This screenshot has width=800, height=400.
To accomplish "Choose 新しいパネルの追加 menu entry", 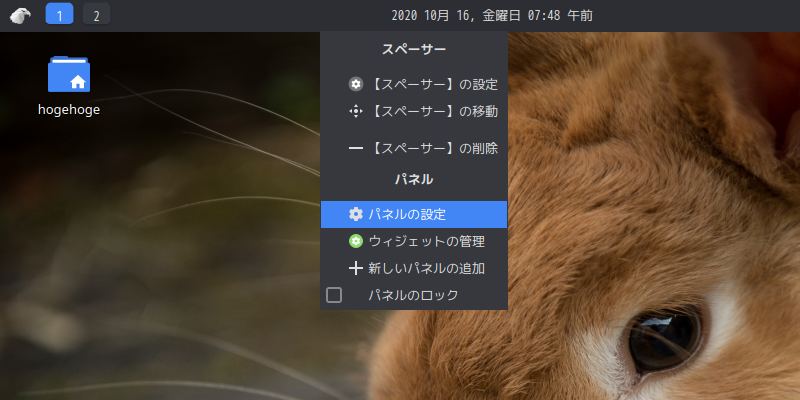I will tap(414, 268).
